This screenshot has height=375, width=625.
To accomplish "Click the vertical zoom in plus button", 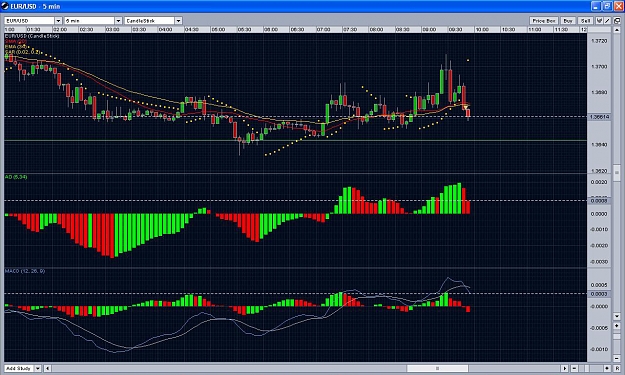I will [617, 325].
